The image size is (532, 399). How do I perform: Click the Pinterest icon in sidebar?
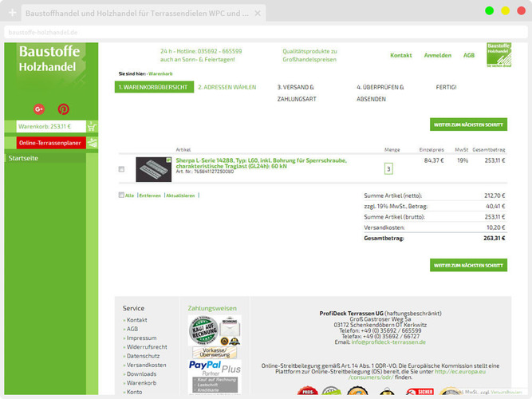[64, 109]
